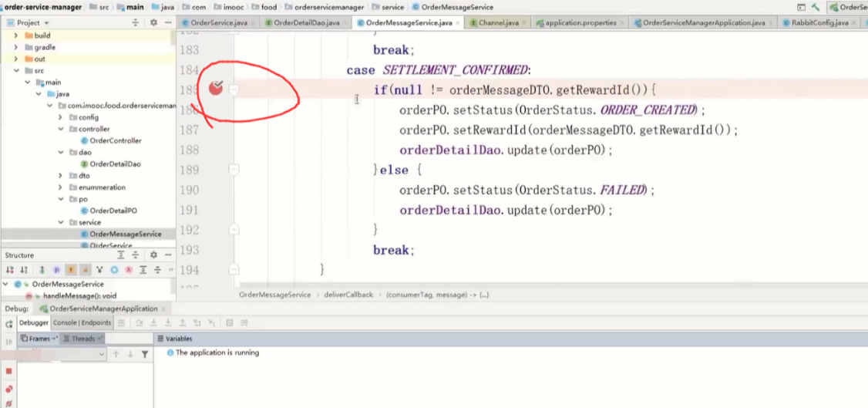Image resolution: width=868 pixels, height=408 pixels.
Task: Collapse all nodes in Structure toolbar row
Action: pos(157,270)
